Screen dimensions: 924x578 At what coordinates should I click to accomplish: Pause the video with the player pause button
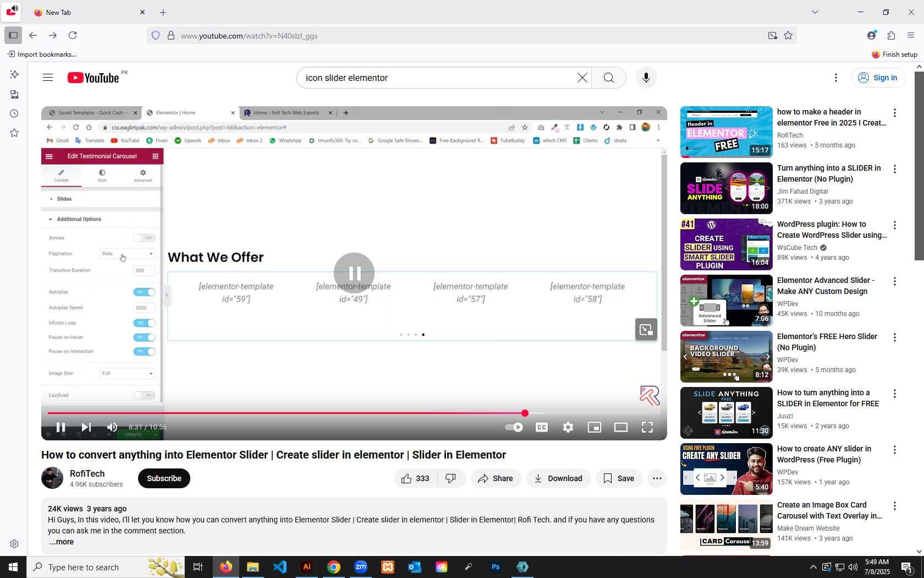point(61,427)
